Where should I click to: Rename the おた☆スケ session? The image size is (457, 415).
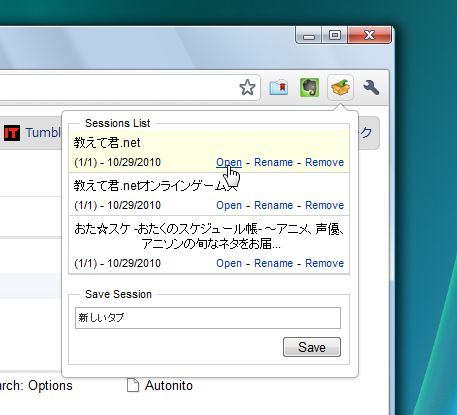click(273, 263)
